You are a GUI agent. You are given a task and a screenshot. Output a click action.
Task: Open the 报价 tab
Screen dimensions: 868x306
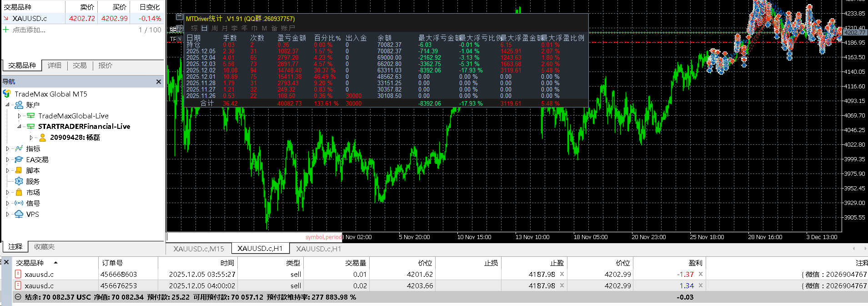point(105,66)
